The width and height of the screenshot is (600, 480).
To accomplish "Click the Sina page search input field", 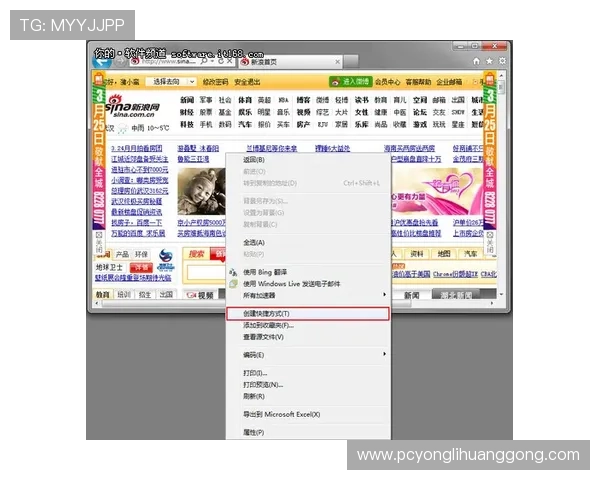I will coord(207,273).
